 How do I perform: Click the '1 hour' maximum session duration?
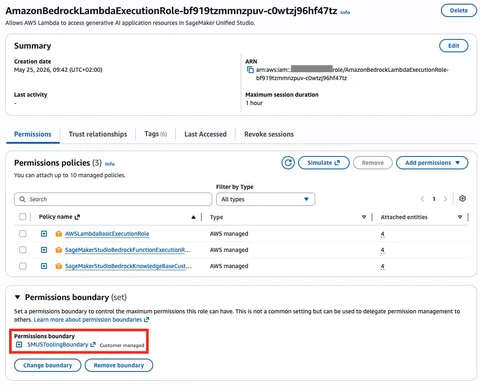click(254, 103)
